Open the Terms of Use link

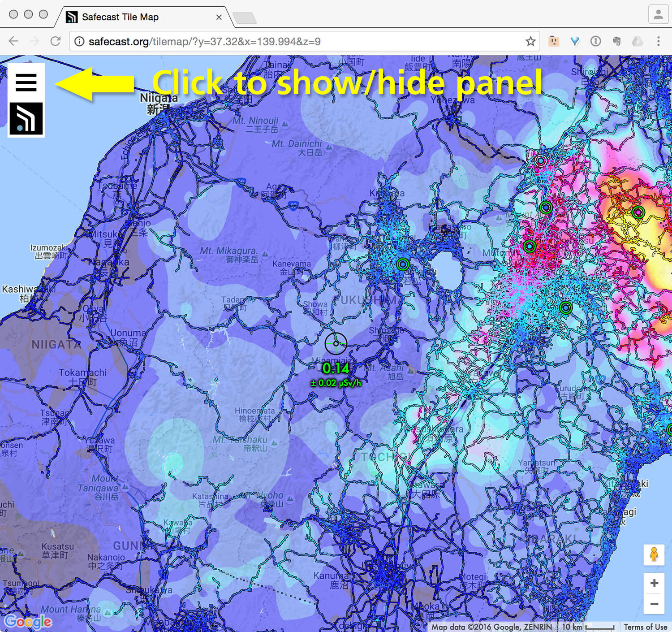click(645, 627)
